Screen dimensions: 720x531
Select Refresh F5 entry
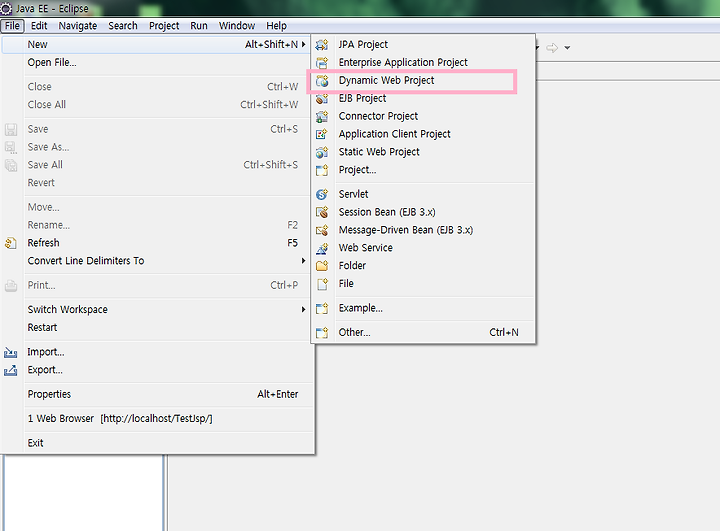(x=158, y=243)
